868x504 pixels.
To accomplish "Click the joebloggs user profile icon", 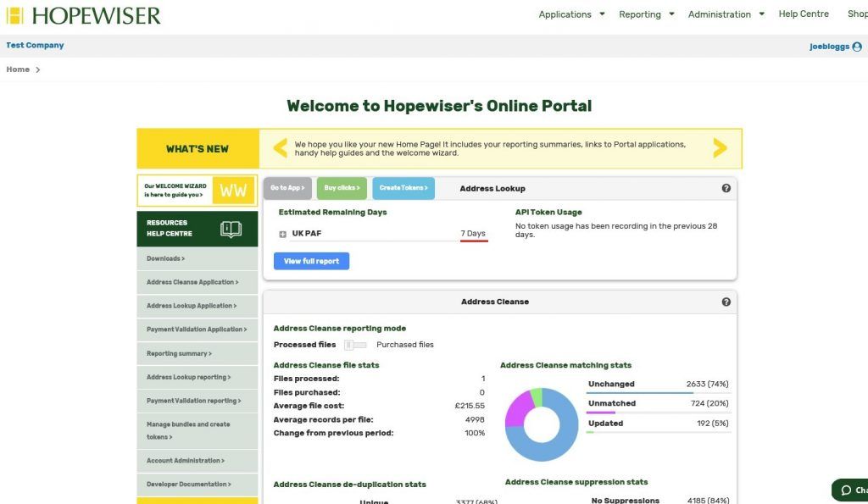I will [857, 47].
